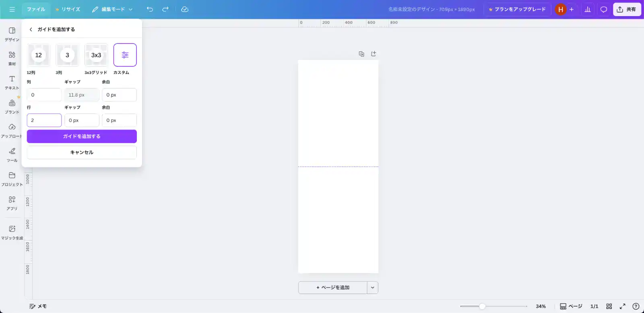Open the リサイズ menu

[68, 9]
